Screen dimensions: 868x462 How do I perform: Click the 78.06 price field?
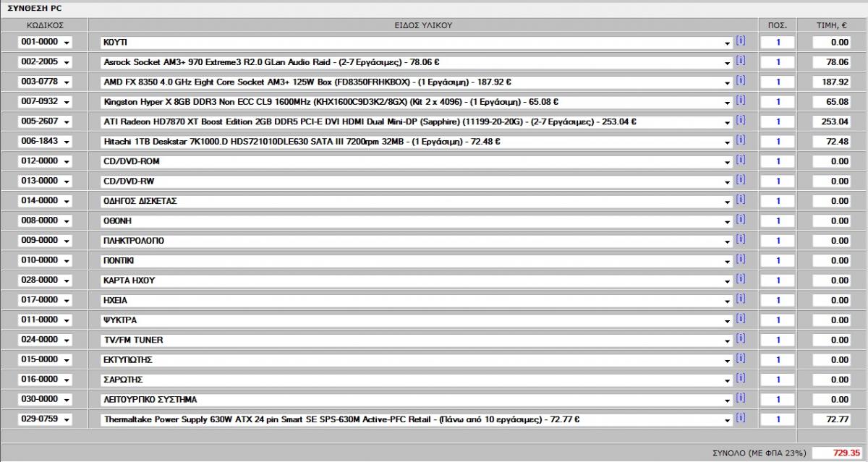coord(832,62)
